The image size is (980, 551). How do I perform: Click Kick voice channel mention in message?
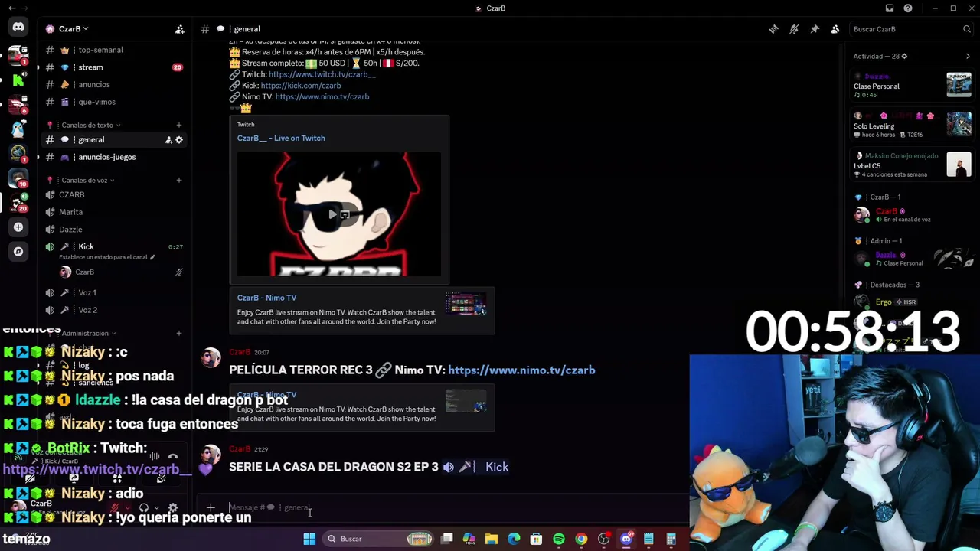(x=475, y=467)
